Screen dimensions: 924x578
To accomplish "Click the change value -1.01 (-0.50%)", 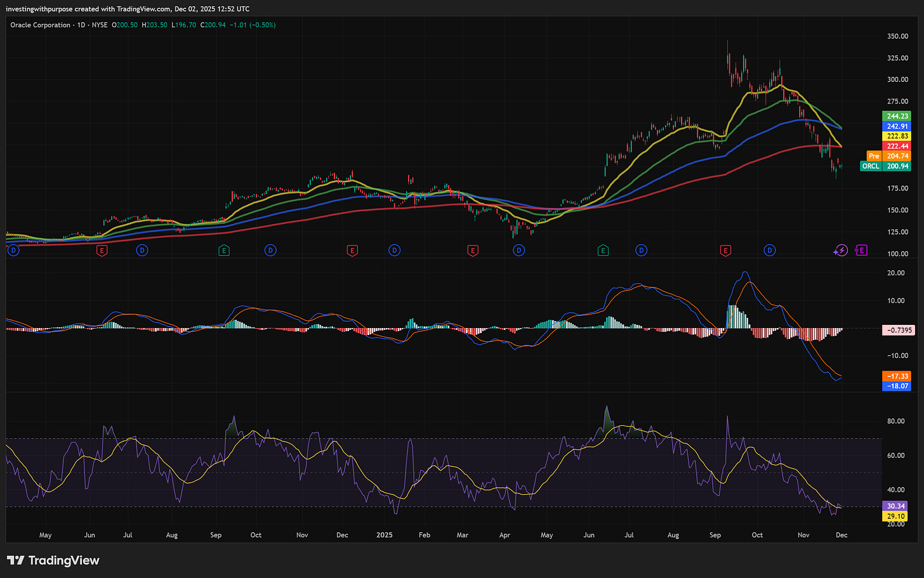I will click(253, 25).
